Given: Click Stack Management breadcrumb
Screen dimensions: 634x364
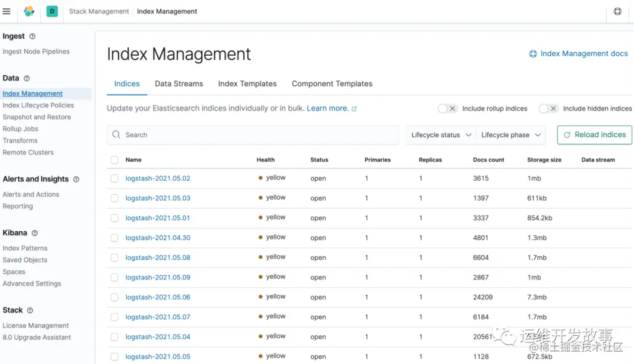Looking at the screenshot, I should (99, 11).
